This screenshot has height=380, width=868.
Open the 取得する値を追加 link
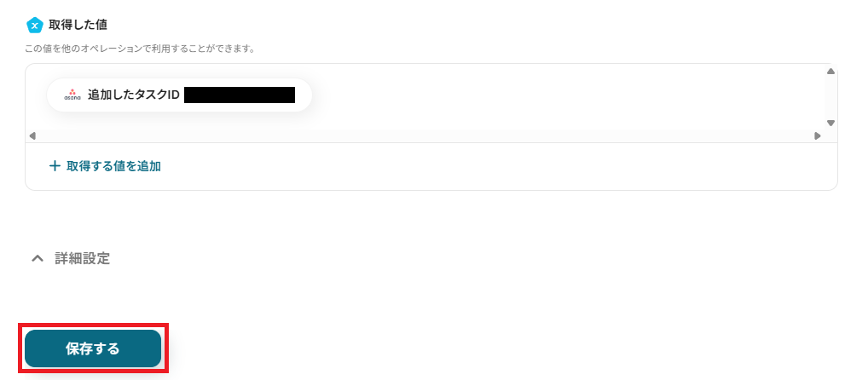[x=113, y=166]
